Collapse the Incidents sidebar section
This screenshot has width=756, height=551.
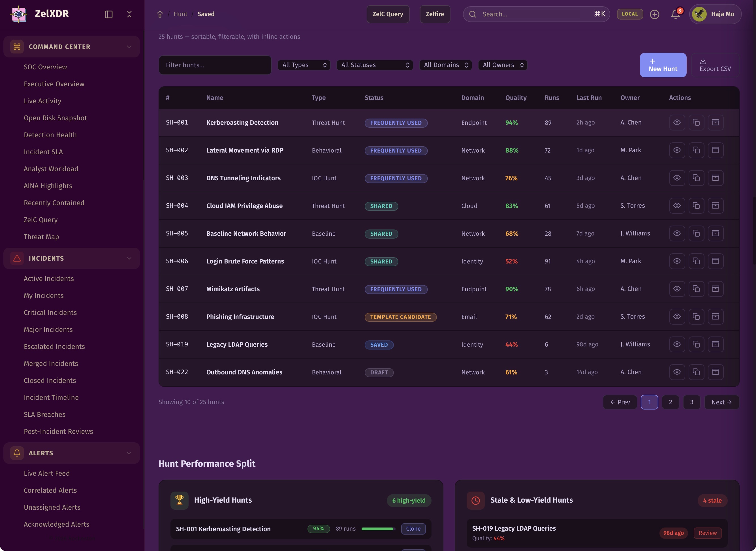pyautogui.click(x=129, y=258)
